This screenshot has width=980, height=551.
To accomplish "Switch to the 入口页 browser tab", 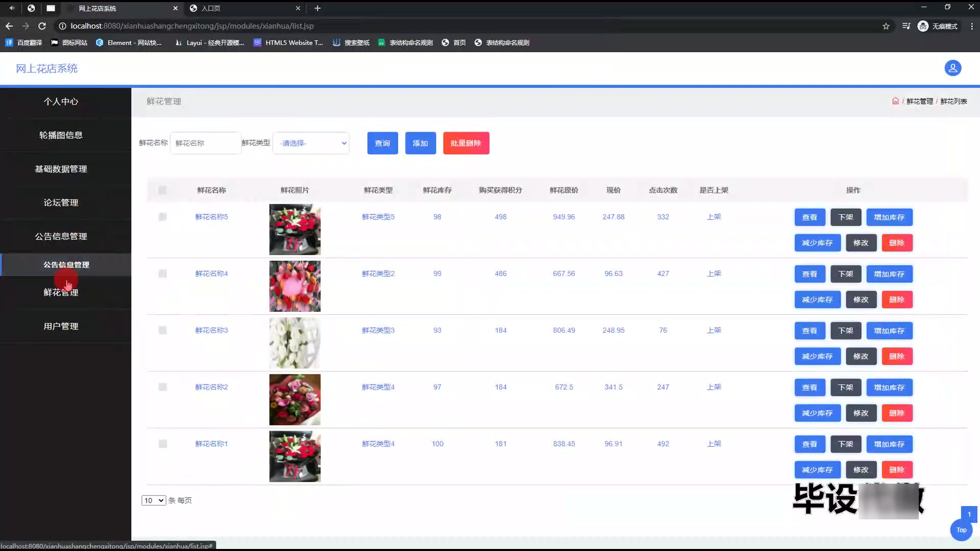I will 245,8.
